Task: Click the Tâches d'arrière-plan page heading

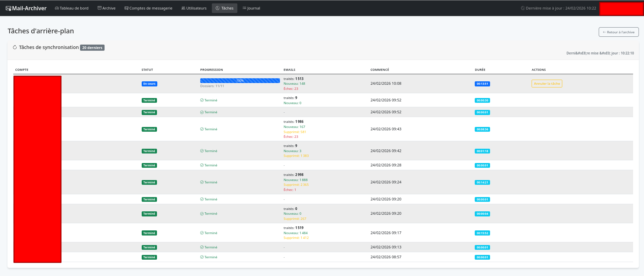Action: (x=41, y=31)
